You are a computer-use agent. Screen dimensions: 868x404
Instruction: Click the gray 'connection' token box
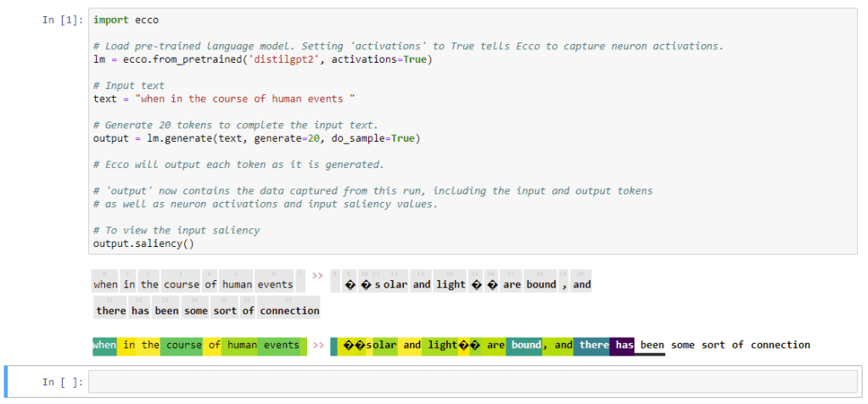tap(289, 311)
